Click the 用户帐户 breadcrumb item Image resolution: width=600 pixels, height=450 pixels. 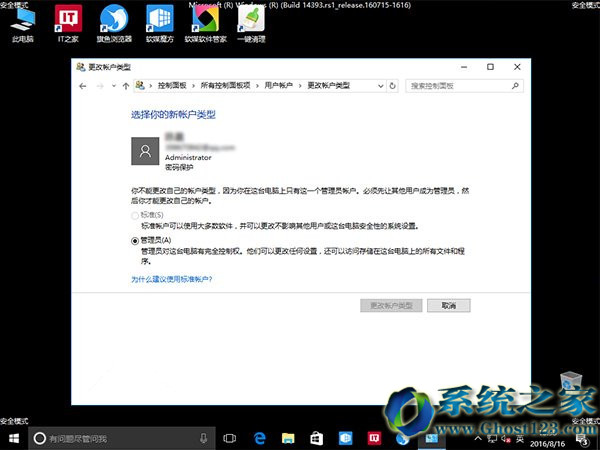pyautogui.click(x=278, y=86)
